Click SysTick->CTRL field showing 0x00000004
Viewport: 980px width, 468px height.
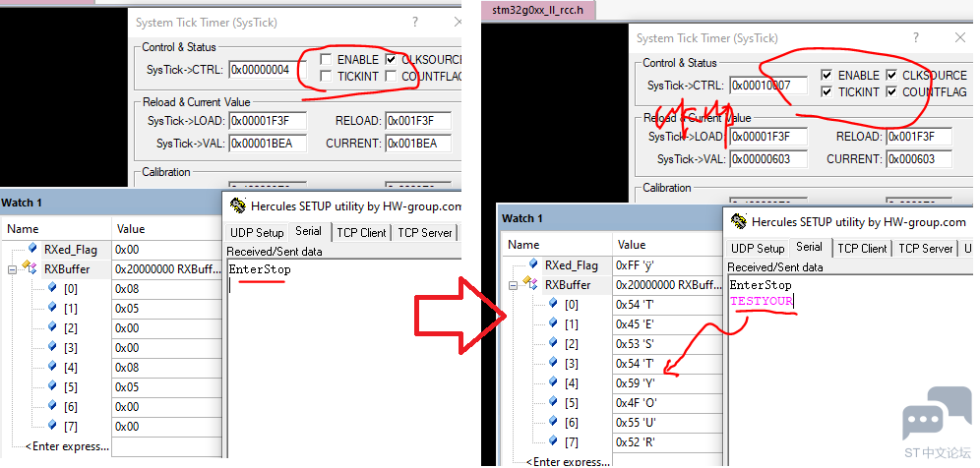pos(268,70)
